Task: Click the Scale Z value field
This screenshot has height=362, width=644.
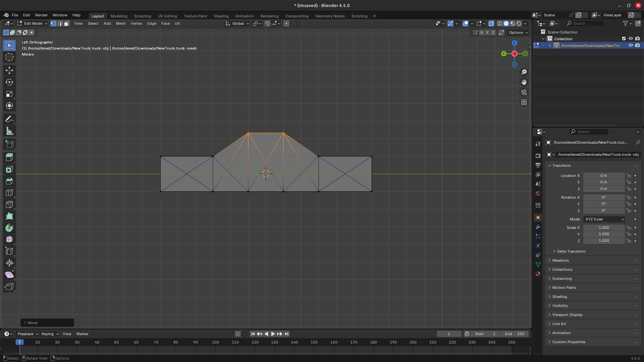Action: pos(604,241)
